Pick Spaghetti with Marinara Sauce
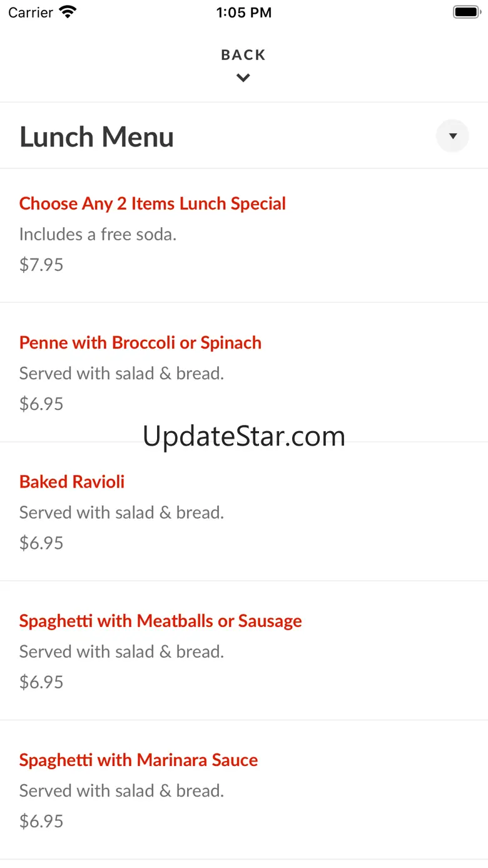Screen dimensions: 488x868 138,760
